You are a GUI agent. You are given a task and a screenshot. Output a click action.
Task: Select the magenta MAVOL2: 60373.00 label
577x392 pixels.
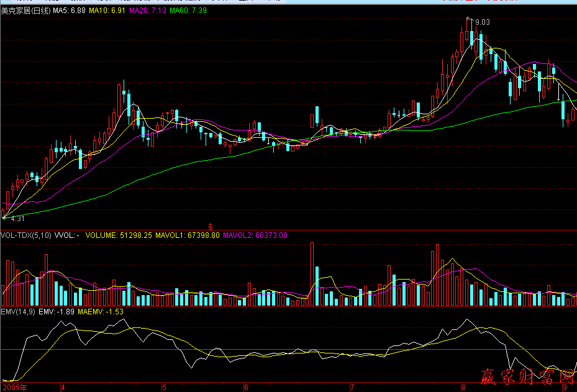coord(255,235)
